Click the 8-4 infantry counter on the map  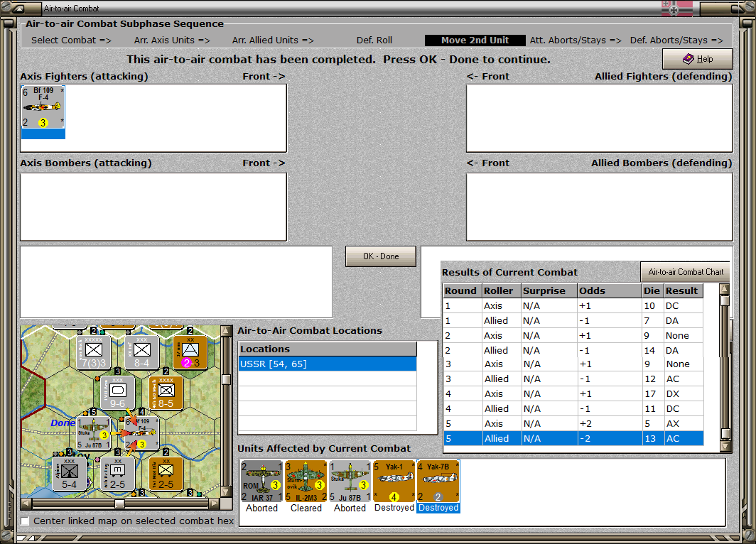142,352
